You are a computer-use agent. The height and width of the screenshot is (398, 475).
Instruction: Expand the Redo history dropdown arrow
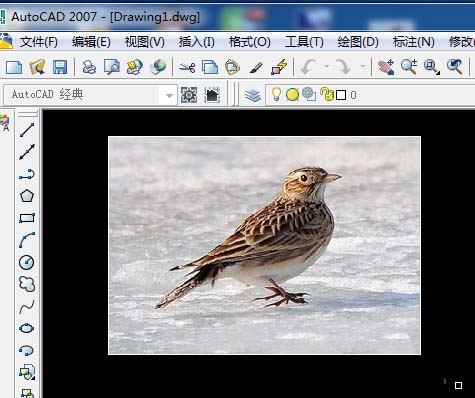coord(363,67)
